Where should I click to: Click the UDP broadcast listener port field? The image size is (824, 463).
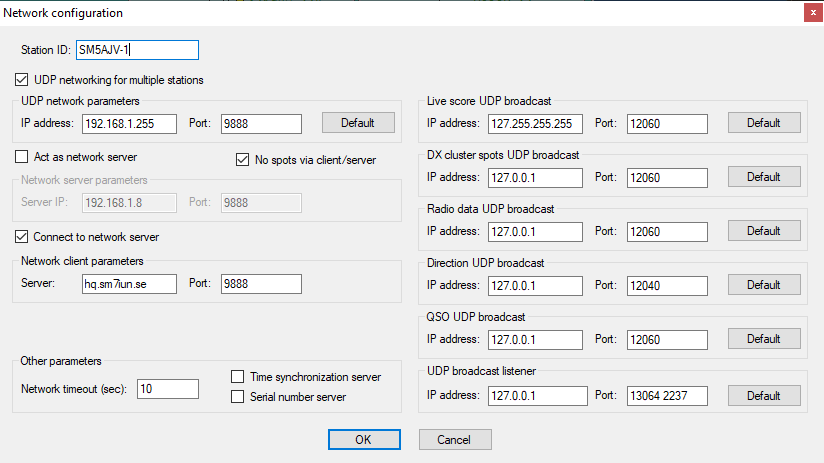pyautogui.click(x=667, y=396)
